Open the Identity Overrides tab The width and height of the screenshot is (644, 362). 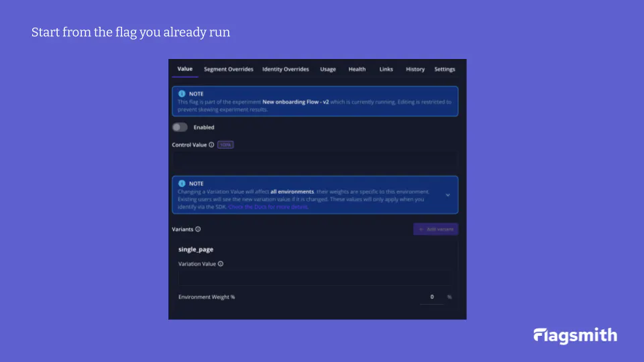coord(286,69)
